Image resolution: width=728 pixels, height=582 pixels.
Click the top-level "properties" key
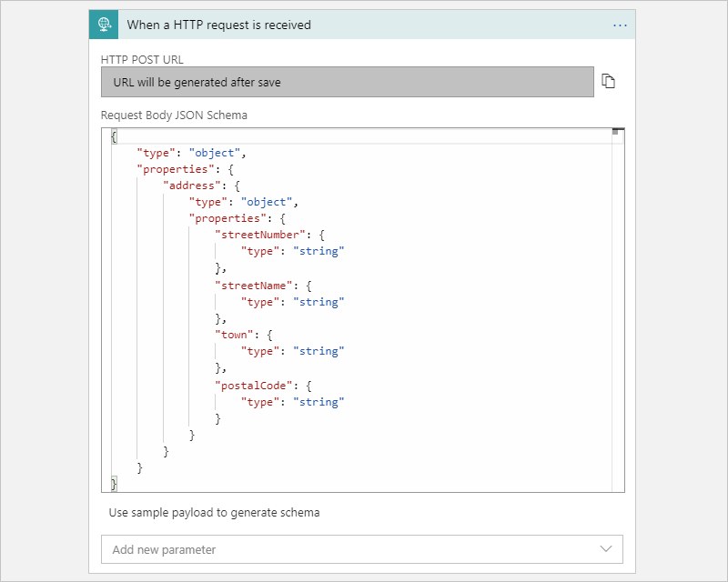(174, 168)
